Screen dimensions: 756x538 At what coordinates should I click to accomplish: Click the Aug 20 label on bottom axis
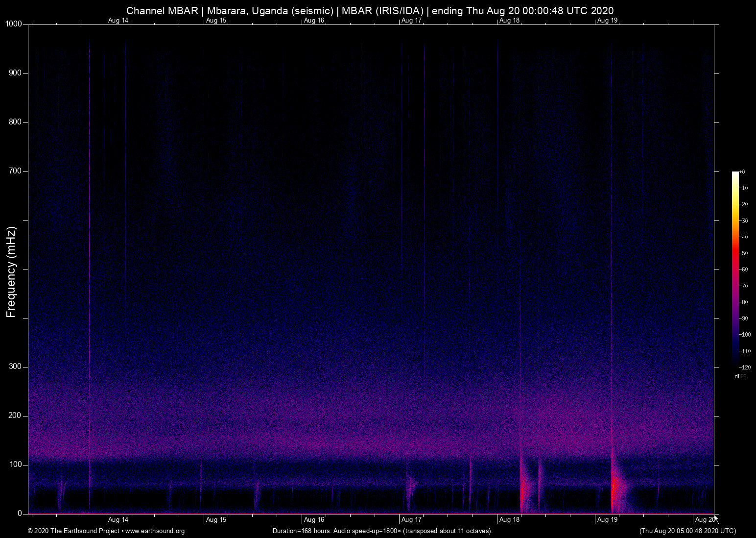click(x=705, y=520)
